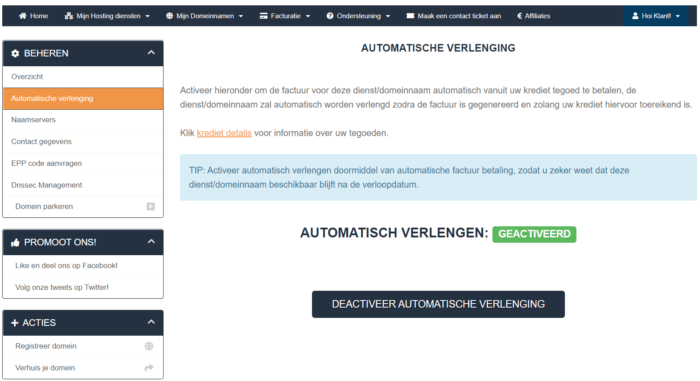Click the AUTOMATISCH VERLENGEN: label
The height and width of the screenshot is (381, 700).
pos(394,233)
